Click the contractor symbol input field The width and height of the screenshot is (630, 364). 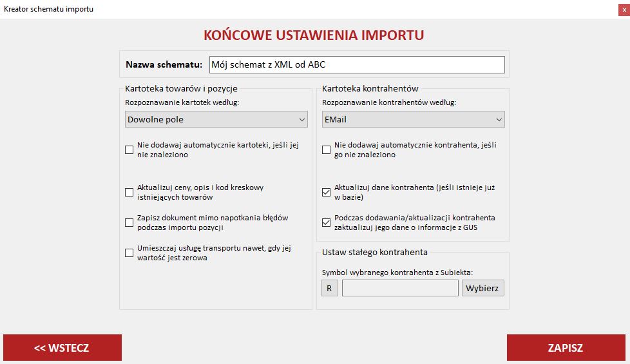pyautogui.click(x=400, y=288)
